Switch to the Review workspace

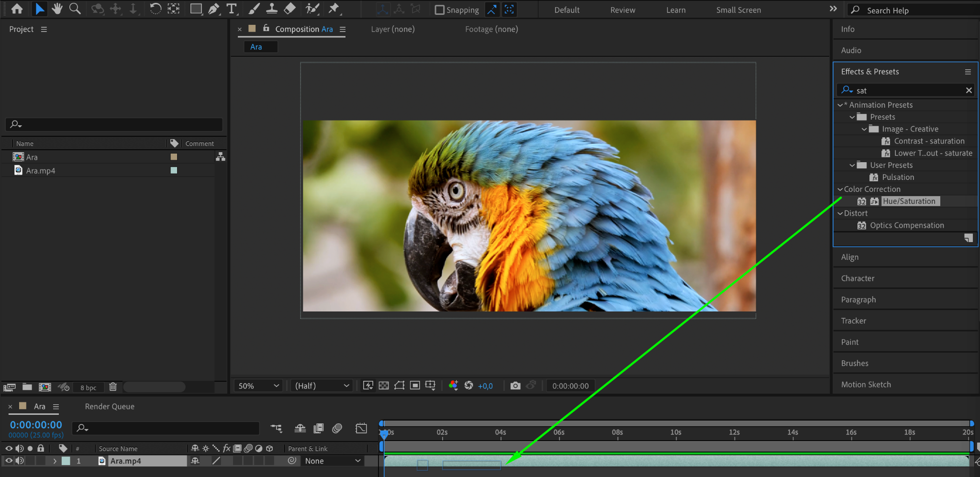(623, 10)
